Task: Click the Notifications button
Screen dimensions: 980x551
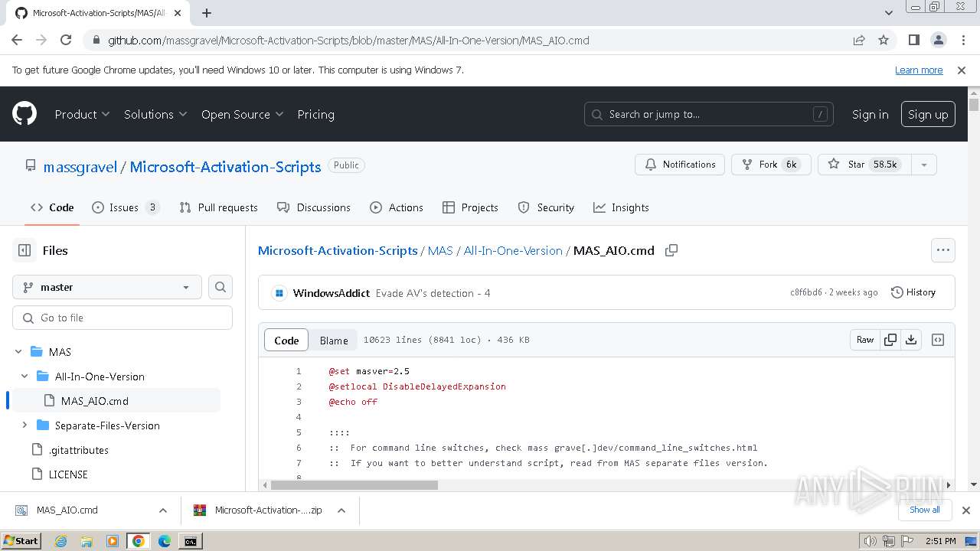Action: 680,165
